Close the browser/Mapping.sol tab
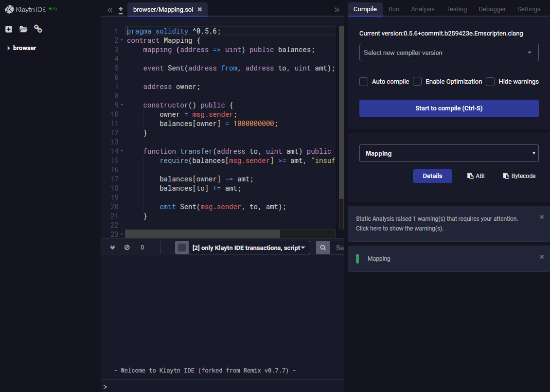Screen dimensions: 550x392 [x=199, y=9]
